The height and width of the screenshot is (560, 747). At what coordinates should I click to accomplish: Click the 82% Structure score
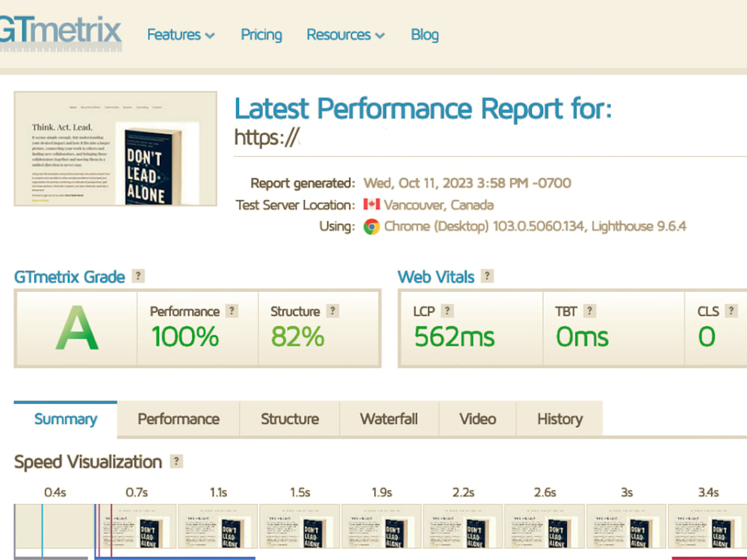tap(298, 337)
